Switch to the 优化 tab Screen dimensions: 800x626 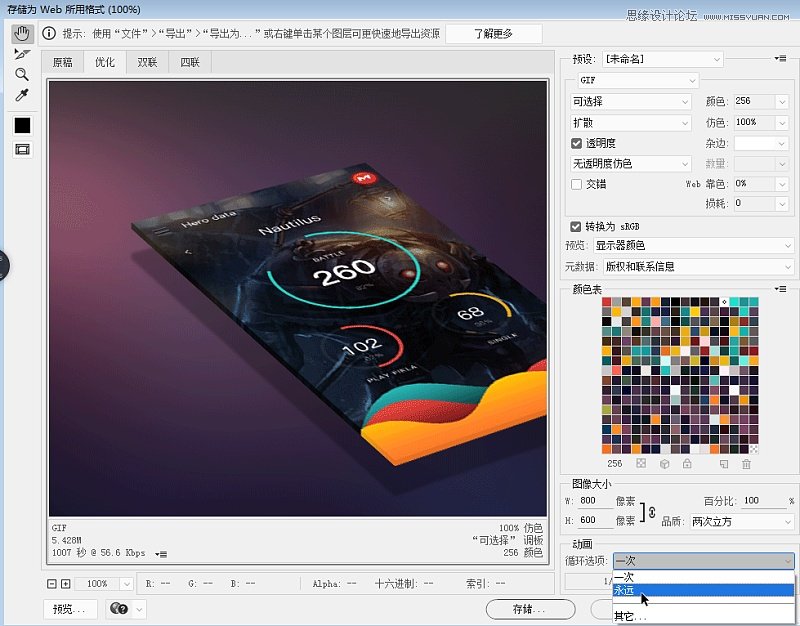click(x=105, y=62)
